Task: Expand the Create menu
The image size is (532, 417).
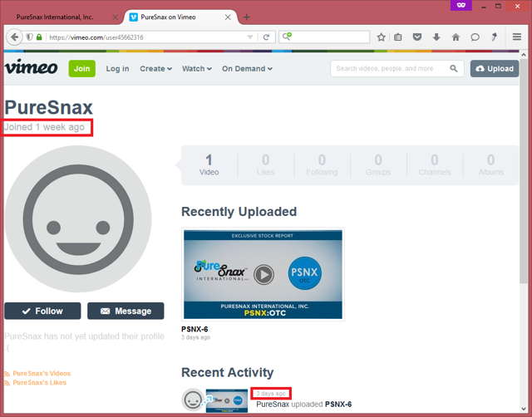Action: point(155,69)
